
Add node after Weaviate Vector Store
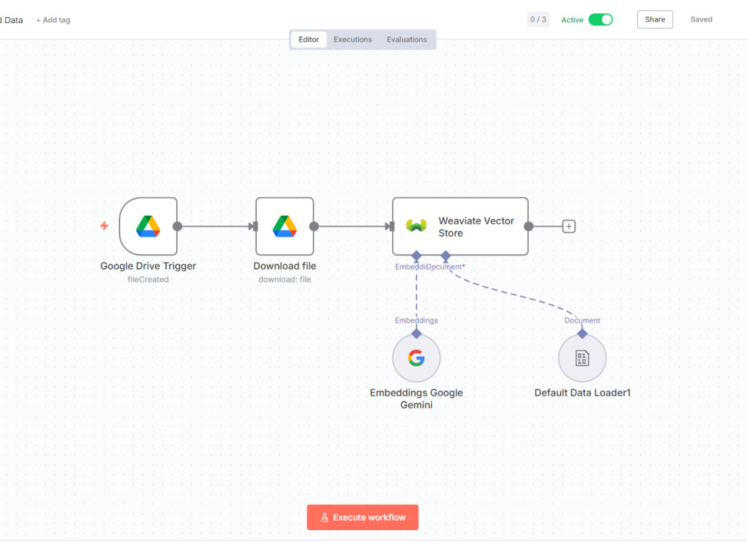568,226
